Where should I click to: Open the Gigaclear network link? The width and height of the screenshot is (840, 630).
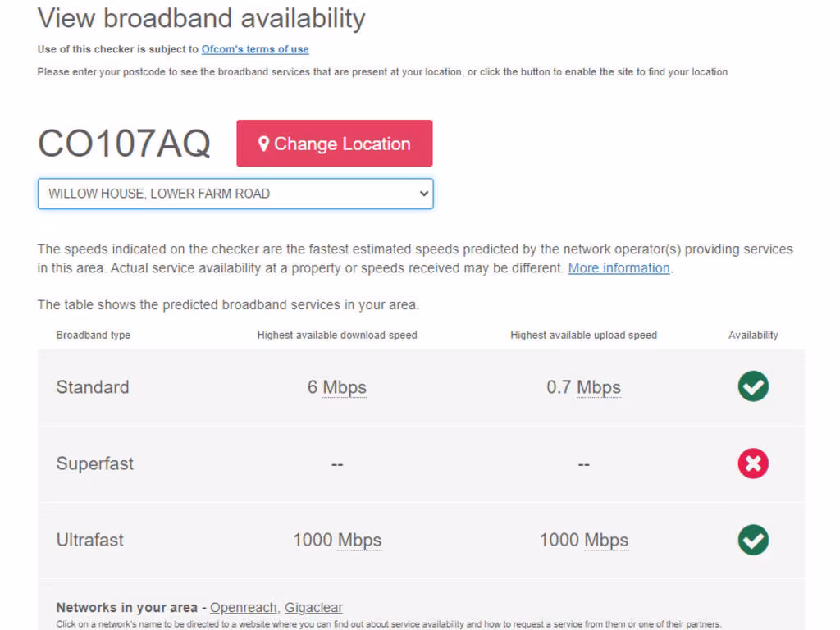313,608
